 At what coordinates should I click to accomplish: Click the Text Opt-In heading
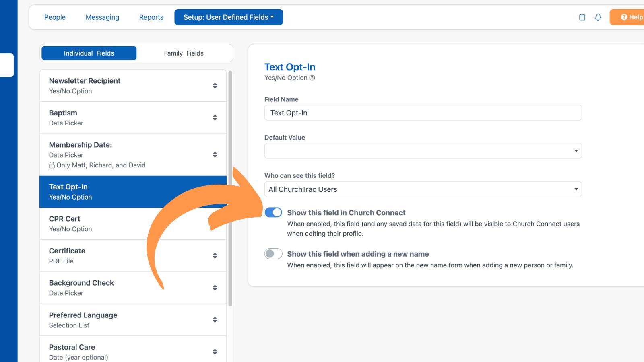coord(290,67)
